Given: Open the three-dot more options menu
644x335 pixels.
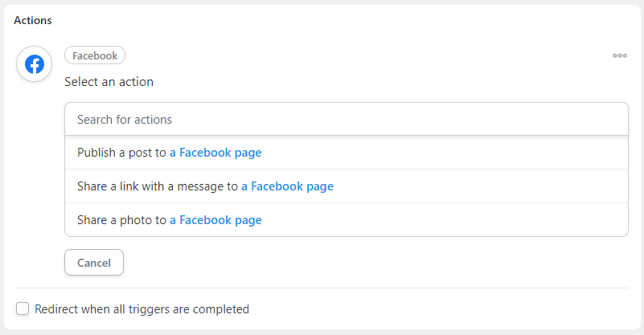Looking at the screenshot, I should [x=619, y=56].
